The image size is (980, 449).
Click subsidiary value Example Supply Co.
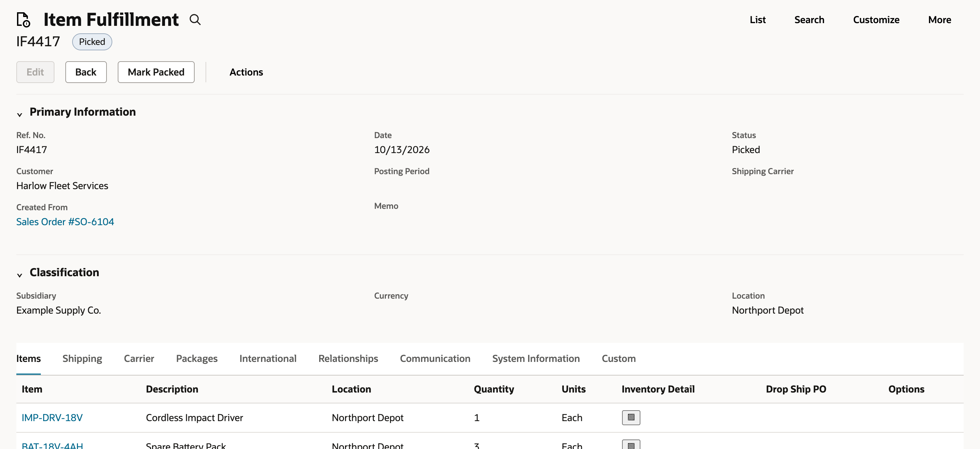[x=59, y=310]
